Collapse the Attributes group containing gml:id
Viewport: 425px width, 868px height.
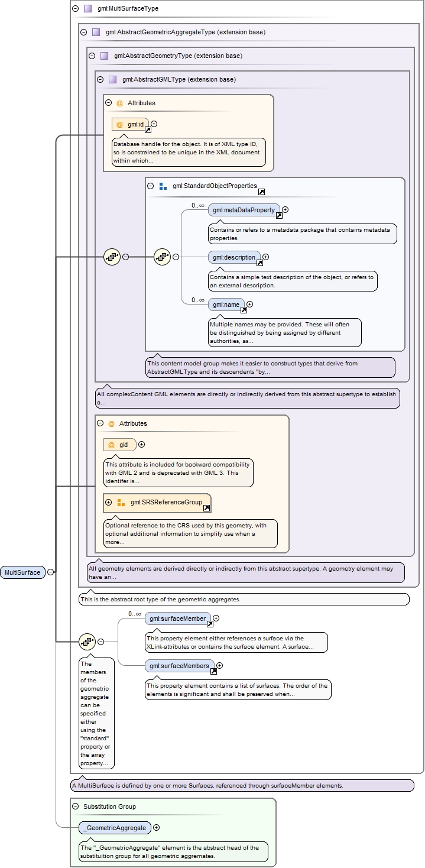(x=109, y=103)
